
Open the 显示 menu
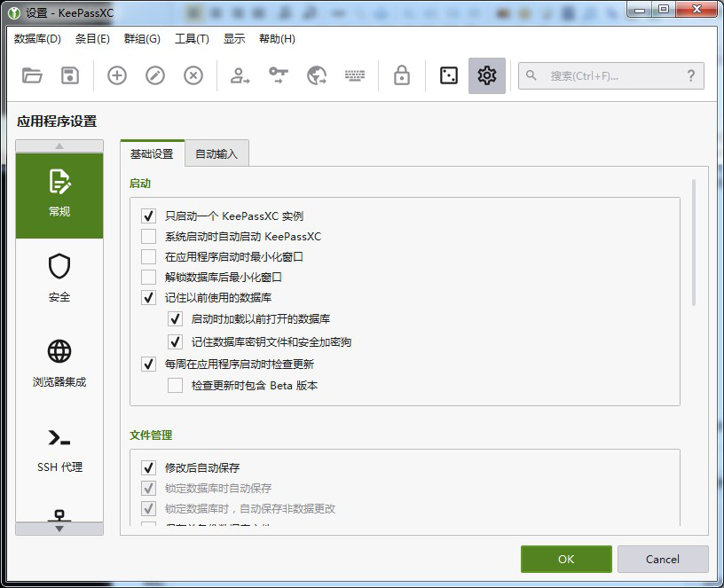(x=234, y=39)
